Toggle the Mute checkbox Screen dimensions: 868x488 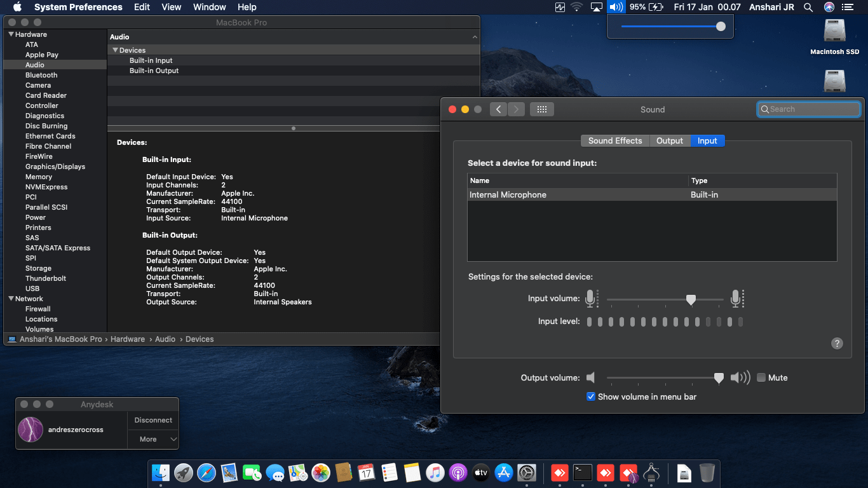(761, 377)
